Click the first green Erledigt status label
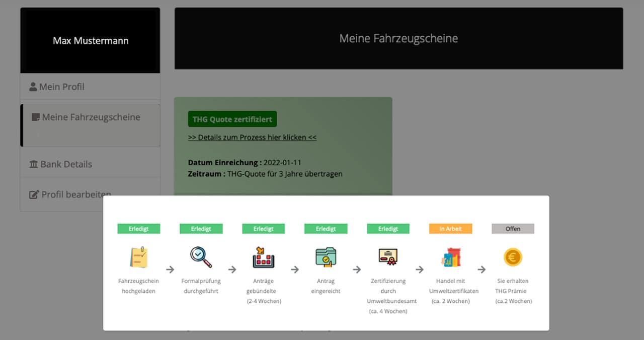Viewport: 644px width, 340px height. 139,229
